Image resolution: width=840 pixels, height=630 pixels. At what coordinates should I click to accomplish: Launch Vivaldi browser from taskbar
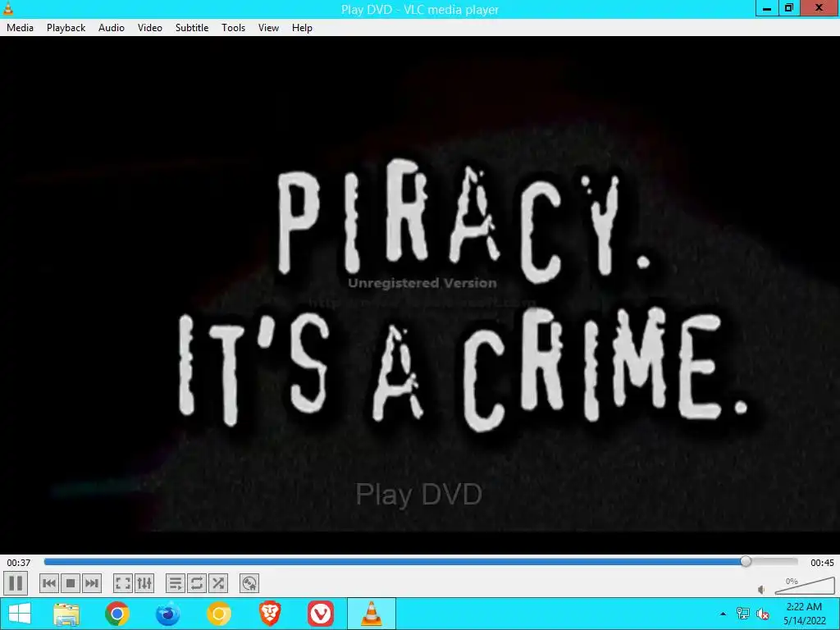[321, 614]
